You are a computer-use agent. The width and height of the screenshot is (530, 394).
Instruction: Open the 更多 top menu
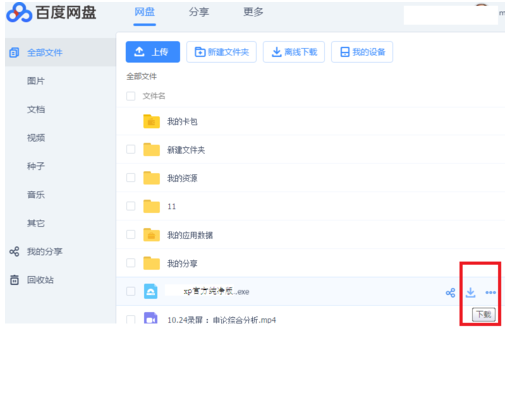[253, 12]
